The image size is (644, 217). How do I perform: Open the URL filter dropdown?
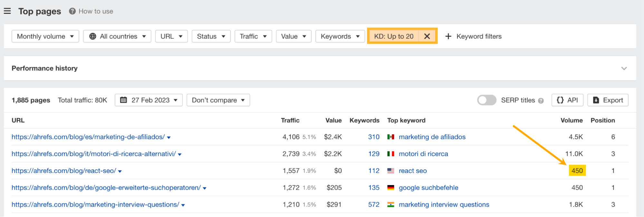pos(171,36)
